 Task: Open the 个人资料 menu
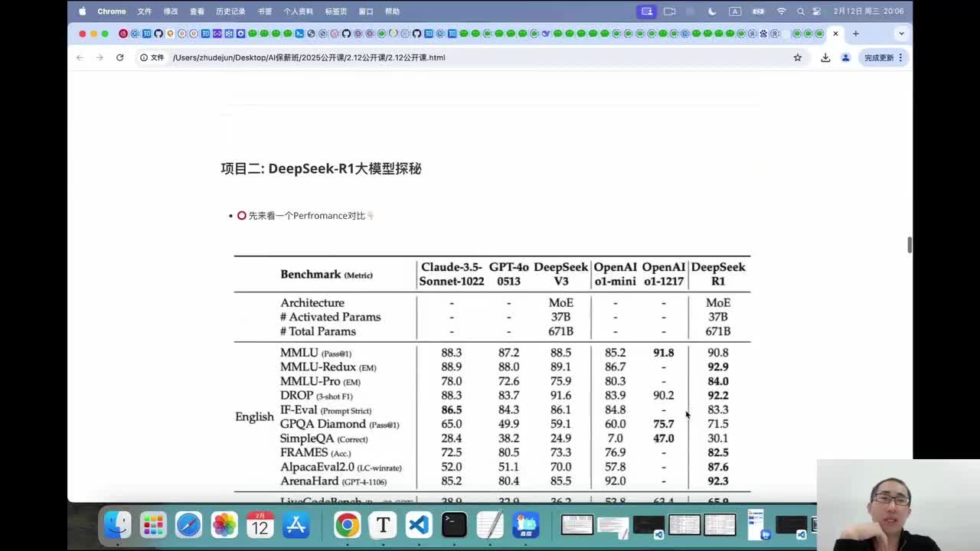click(299, 11)
